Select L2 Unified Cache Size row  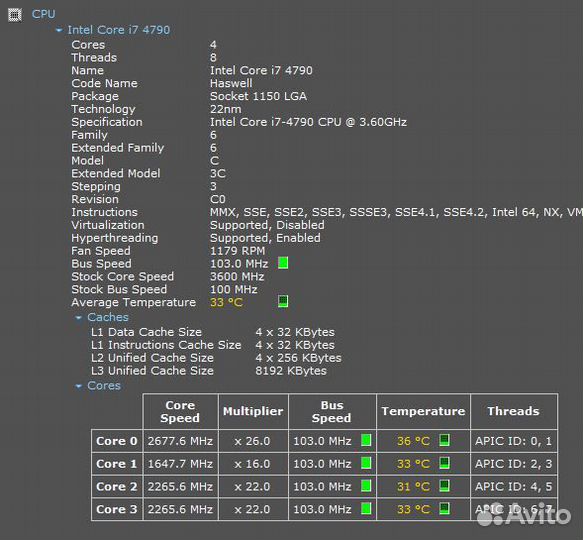click(216, 358)
